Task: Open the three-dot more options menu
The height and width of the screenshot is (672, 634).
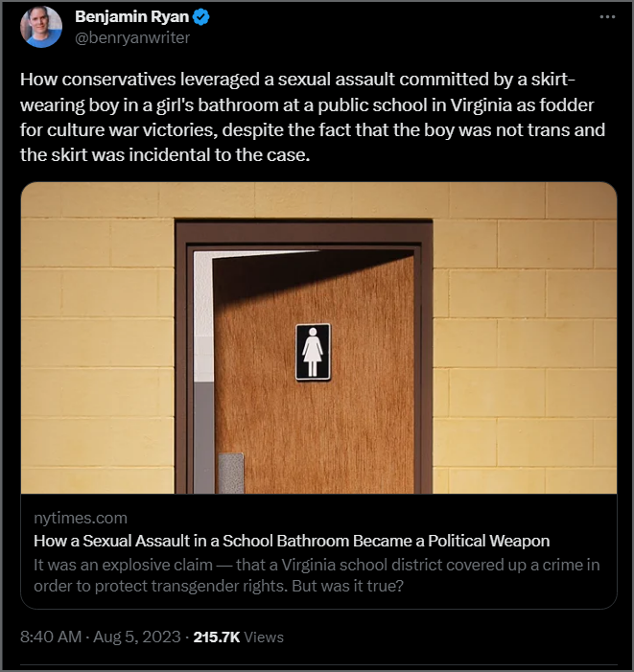Action: click(607, 16)
